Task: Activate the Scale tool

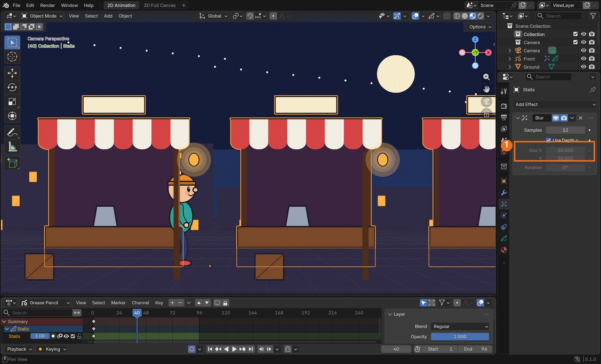Action: click(12, 102)
